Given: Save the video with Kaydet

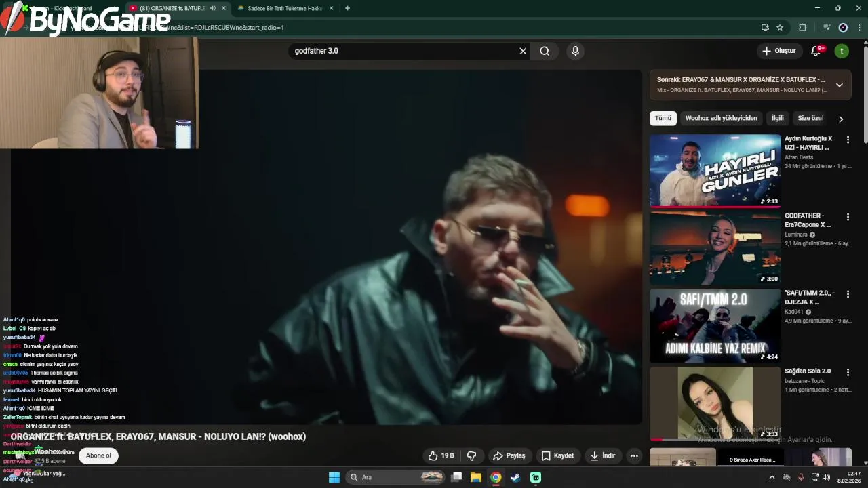Looking at the screenshot, I should (557, 455).
